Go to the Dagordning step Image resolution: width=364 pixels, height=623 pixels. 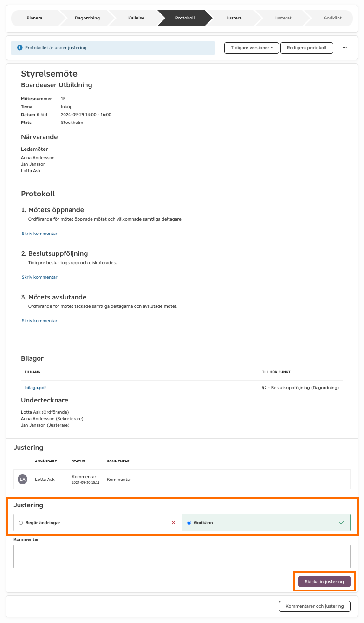pos(87,18)
